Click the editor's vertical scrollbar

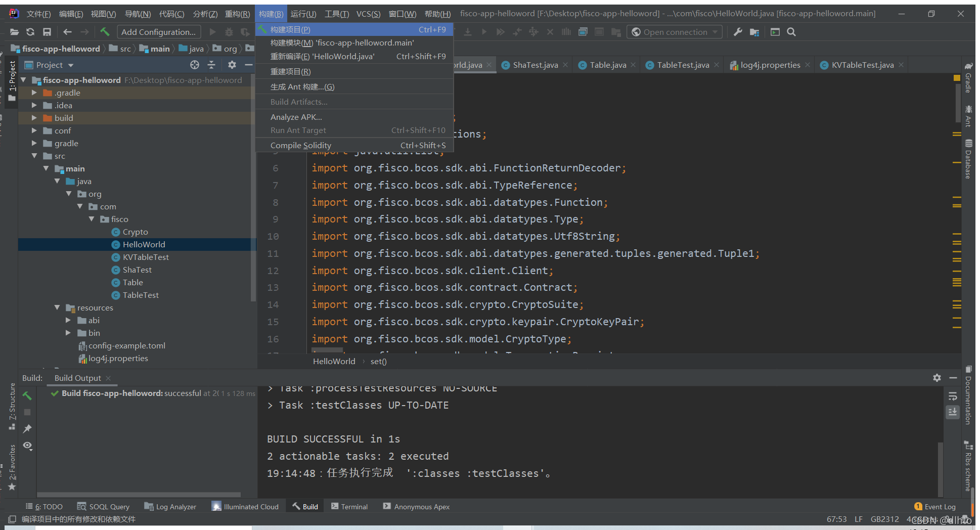[958, 104]
